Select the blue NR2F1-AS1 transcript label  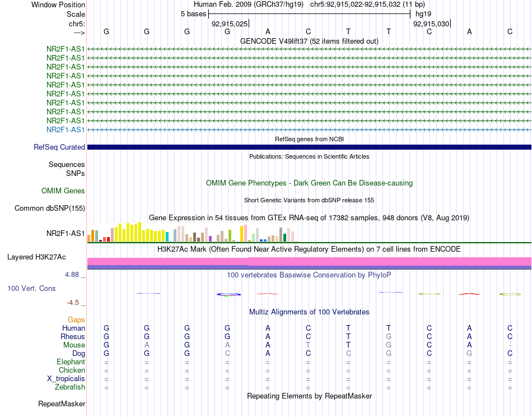pos(66,129)
